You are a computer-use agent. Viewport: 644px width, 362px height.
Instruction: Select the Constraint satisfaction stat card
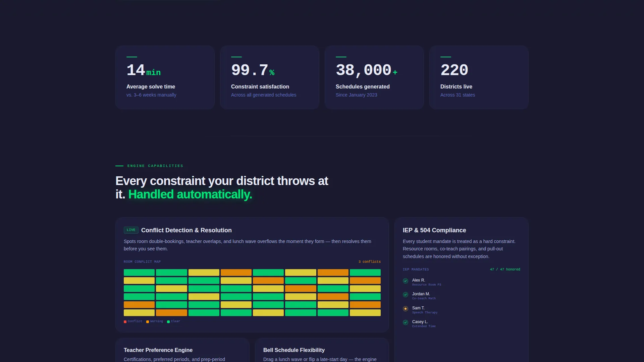[x=270, y=77]
